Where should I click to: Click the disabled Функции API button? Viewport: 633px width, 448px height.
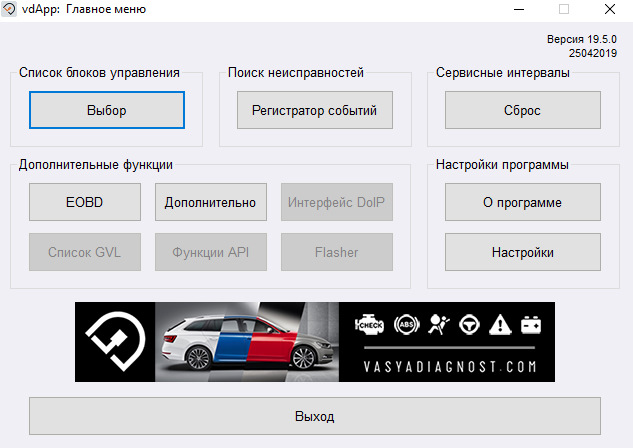click(x=211, y=252)
